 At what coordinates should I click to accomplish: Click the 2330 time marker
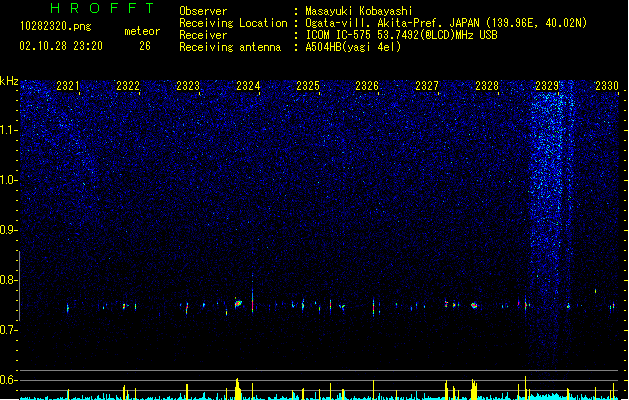tap(607, 86)
